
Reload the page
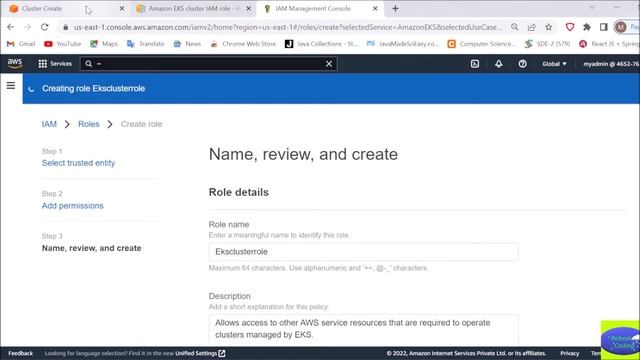[44, 27]
